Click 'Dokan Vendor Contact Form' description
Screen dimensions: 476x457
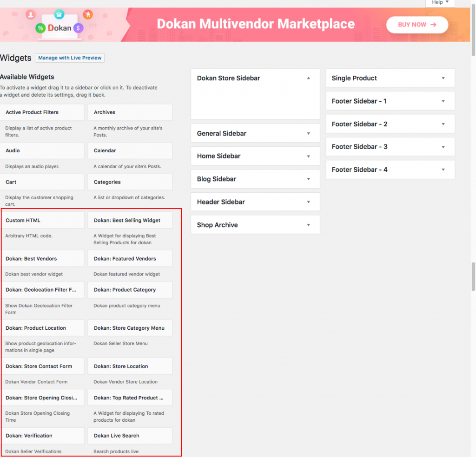point(36,381)
